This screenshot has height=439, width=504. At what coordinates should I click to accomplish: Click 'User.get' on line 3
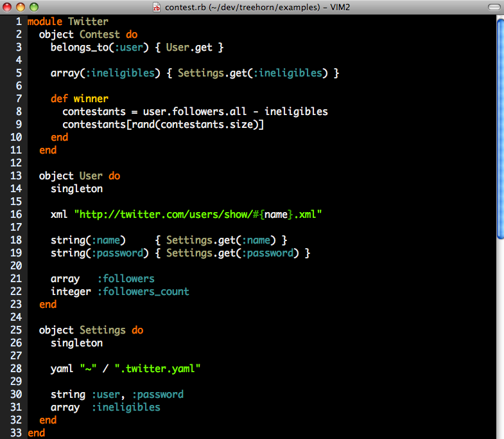[x=189, y=48]
